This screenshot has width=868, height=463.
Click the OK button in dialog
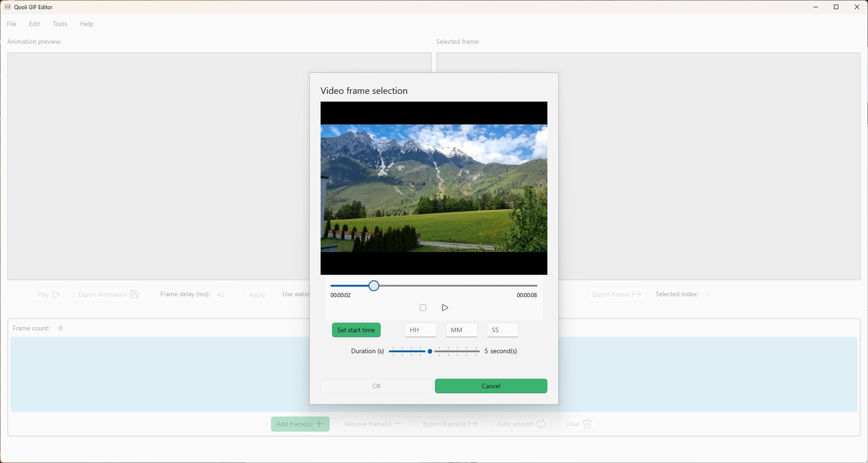click(x=377, y=386)
